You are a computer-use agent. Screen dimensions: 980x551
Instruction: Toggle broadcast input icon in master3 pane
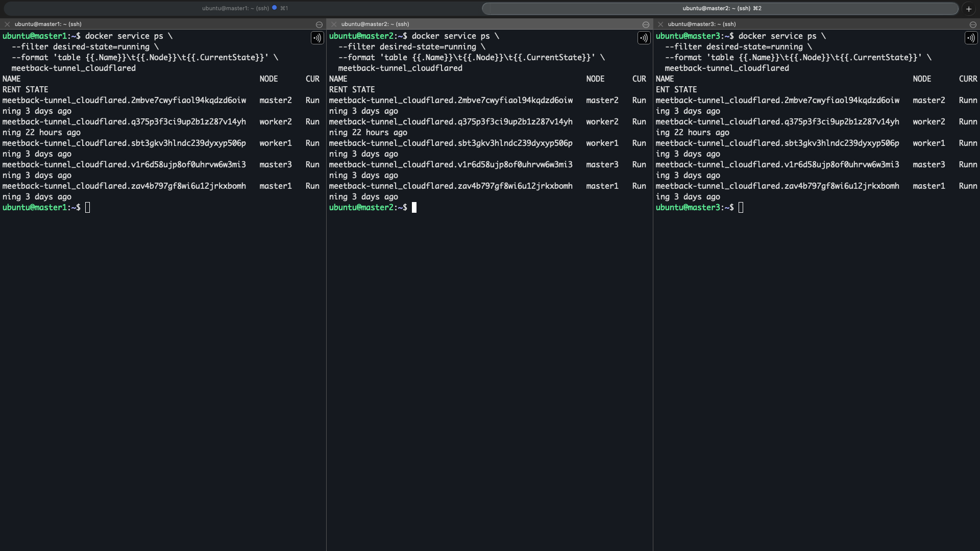(x=970, y=38)
